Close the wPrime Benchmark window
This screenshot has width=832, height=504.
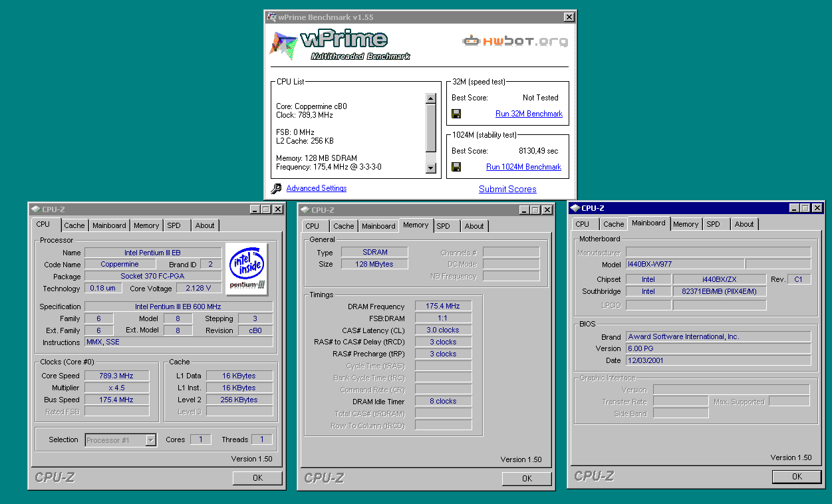(569, 17)
